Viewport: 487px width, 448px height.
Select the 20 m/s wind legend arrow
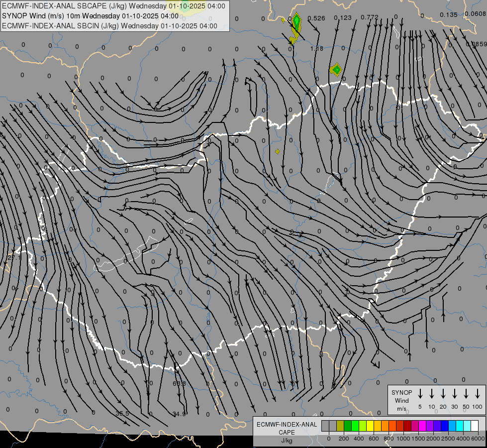coord(443,394)
